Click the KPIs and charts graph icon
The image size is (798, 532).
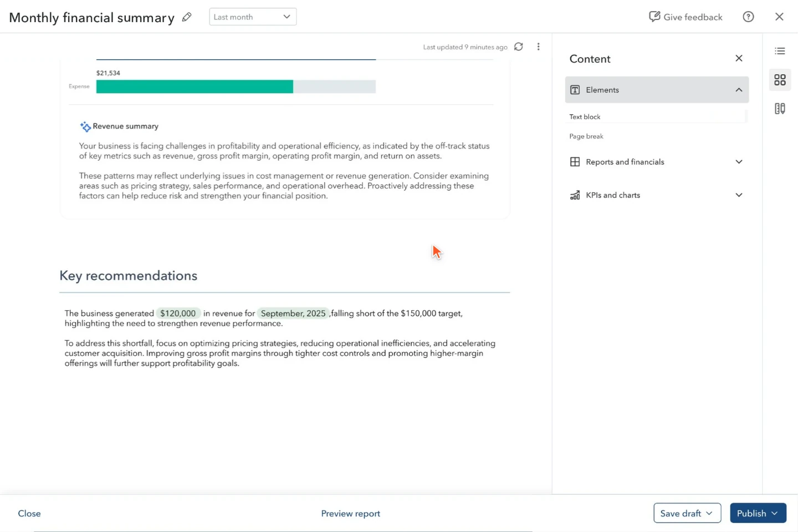575,195
